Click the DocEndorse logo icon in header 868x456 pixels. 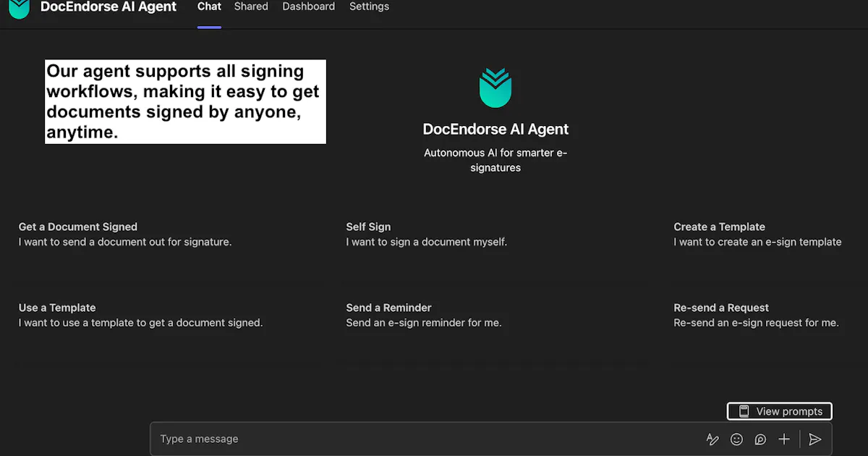[x=19, y=8]
